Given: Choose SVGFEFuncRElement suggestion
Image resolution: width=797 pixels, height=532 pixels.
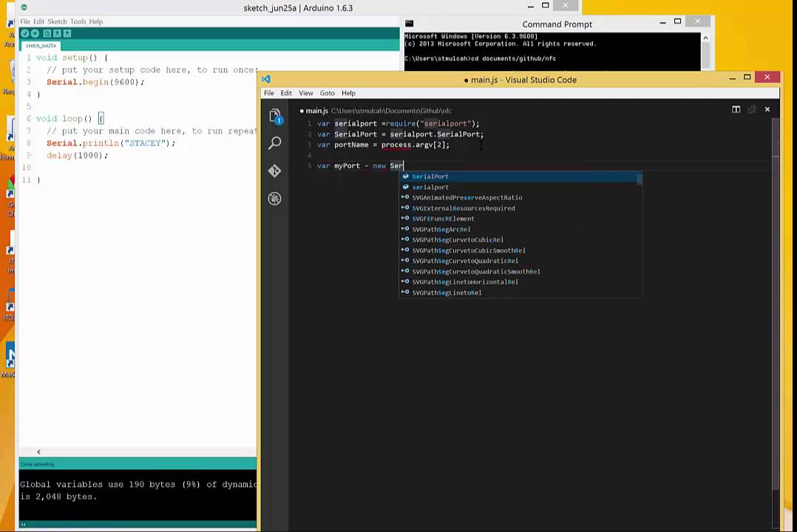Looking at the screenshot, I should [x=520, y=219].
